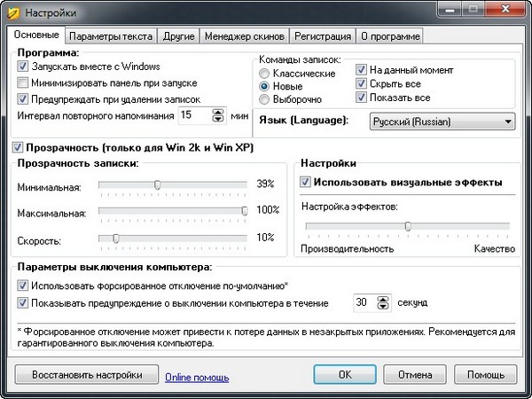Select the Классические radio button
The height and width of the screenshot is (399, 532).
(x=264, y=74)
